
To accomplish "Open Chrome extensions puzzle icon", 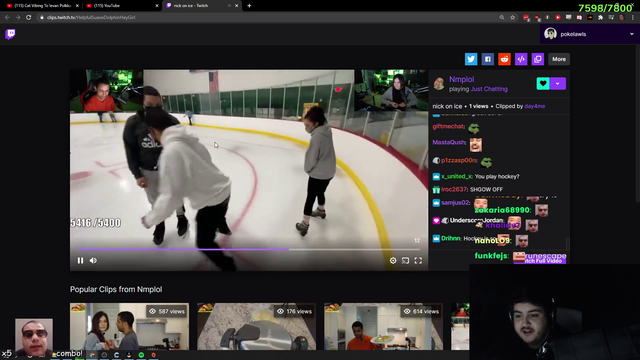I will coord(600,18).
